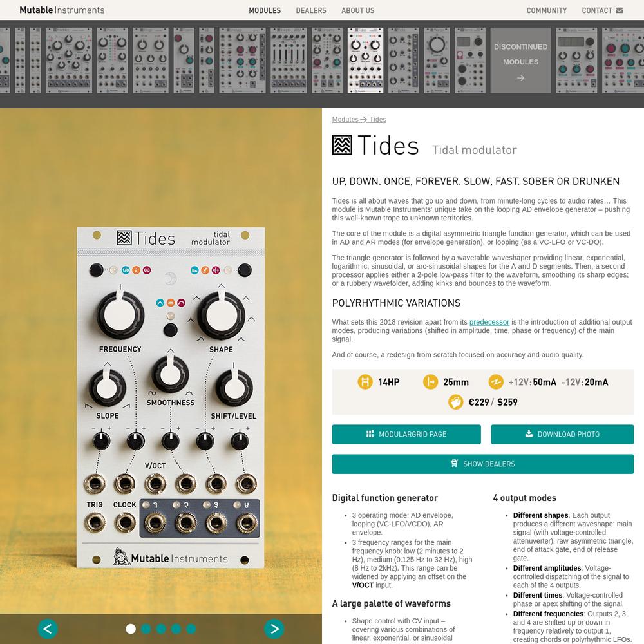This screenshot has height=644, width=644.
Task: Click the envelope icon beside Contact
Action: 620,10
